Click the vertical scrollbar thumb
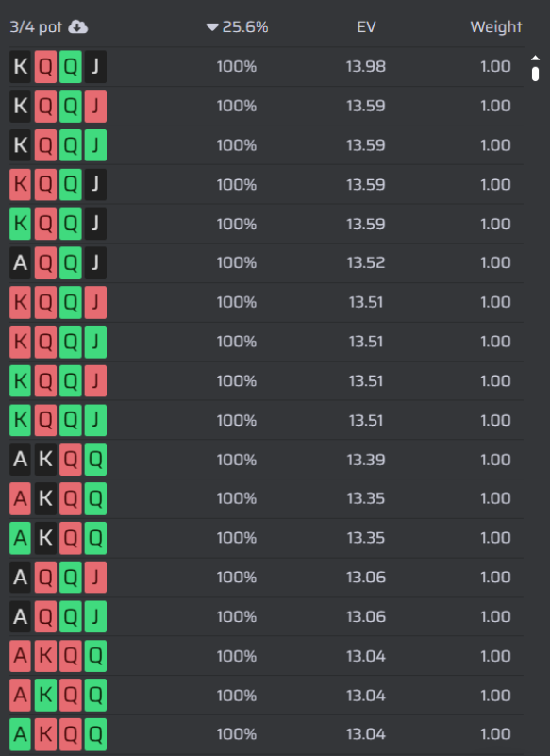The height and width of the screenshot is (756, 550). click(x=535, y=74)
